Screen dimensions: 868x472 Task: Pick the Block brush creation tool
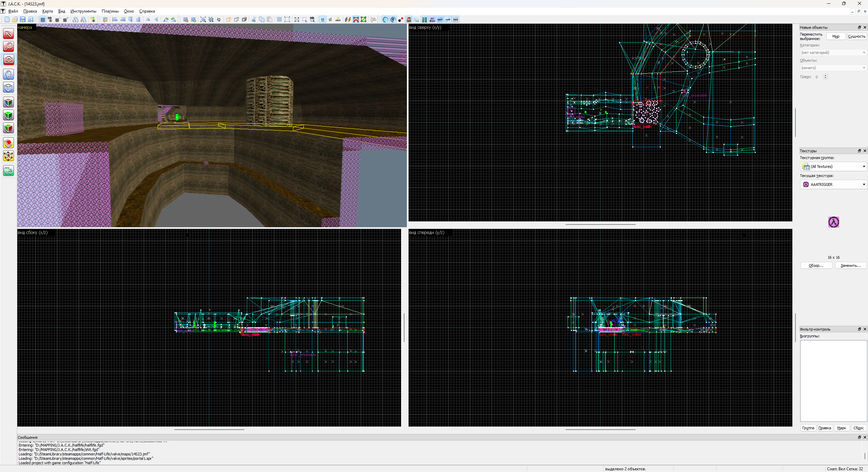tap(8, 87)
